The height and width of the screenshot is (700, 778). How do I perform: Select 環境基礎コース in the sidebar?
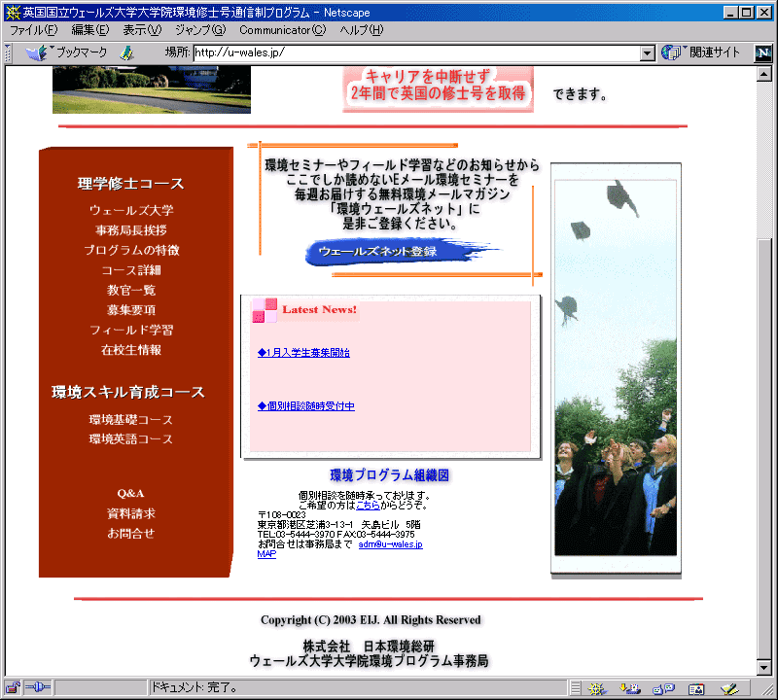(131, 420)
